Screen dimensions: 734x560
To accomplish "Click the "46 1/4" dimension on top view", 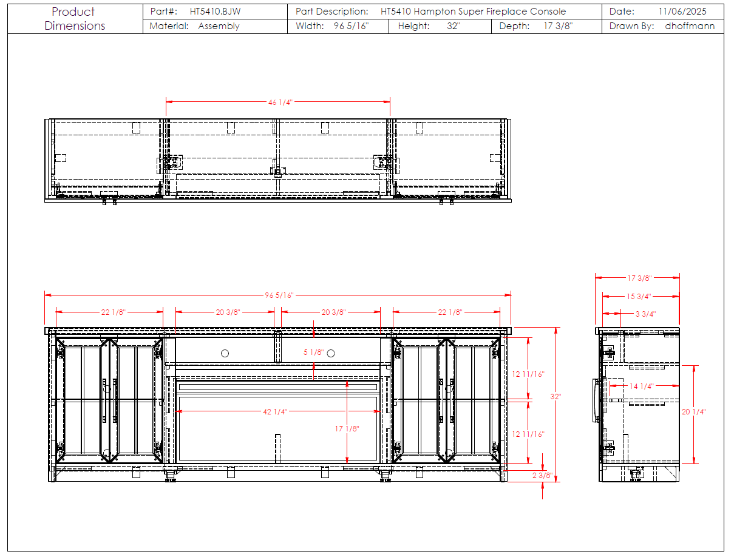I will pos(280,103).
